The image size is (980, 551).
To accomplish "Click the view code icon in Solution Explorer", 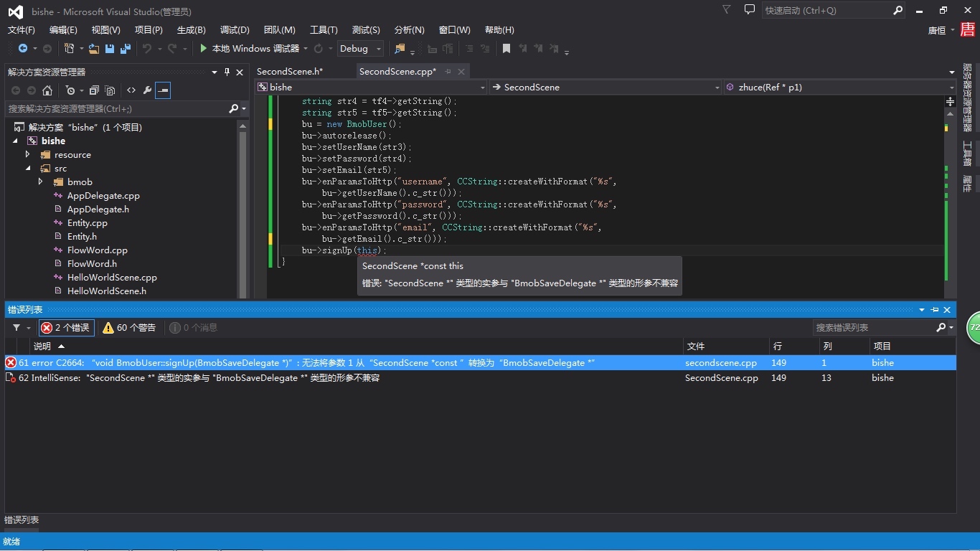I will (x=131, y=90).
